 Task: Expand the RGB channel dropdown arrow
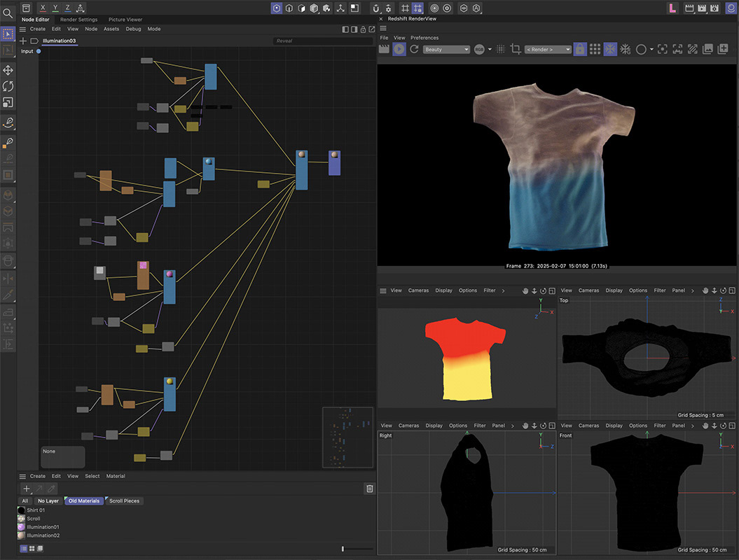coord(490,50)
